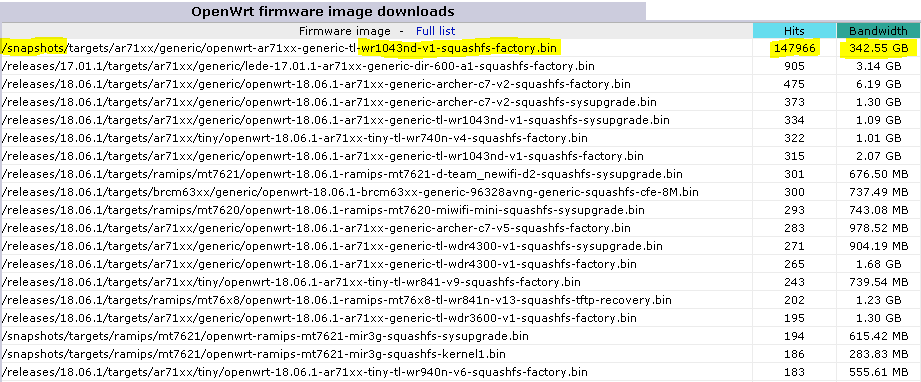Click the 1.09 GB bandwidth value
The height and width of the screenshot is (382, 921).
coord(878,120)
